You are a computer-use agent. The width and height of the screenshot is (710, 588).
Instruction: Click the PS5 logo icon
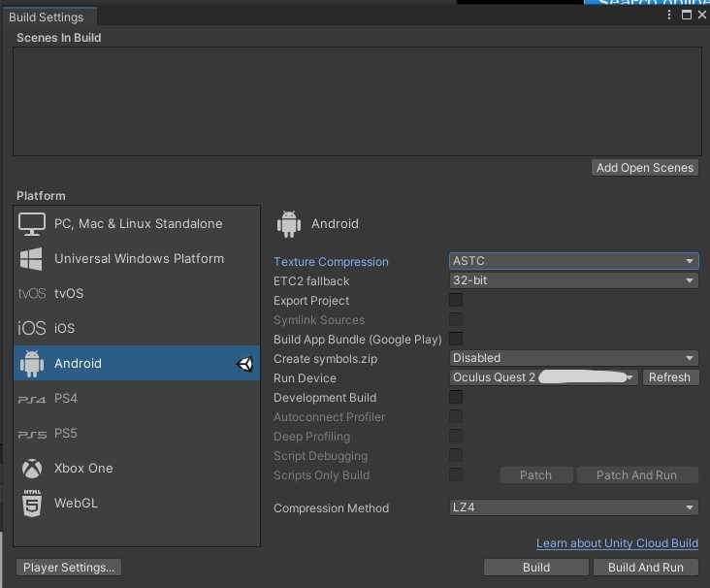pyautogui.click(x=32, y=435)
